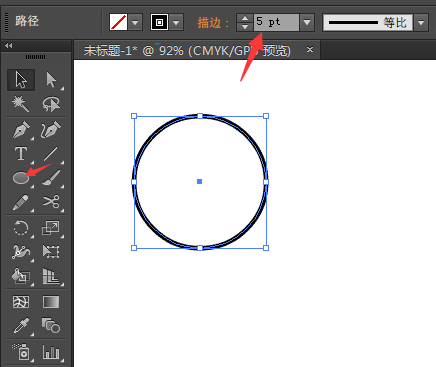Switch to the 未标题-1* document tab
The height and width of the screenshot is (367, 436).
coord(187,51)
